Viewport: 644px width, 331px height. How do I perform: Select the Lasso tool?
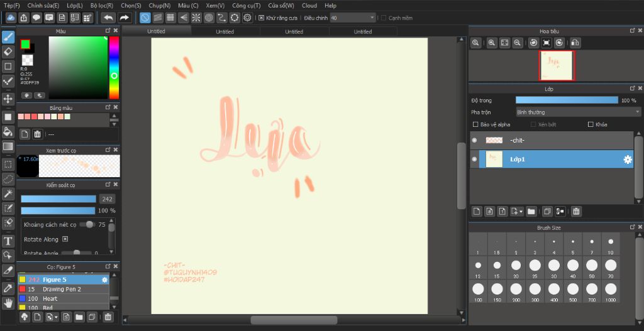pyautogui.click(x=8, y=179)
